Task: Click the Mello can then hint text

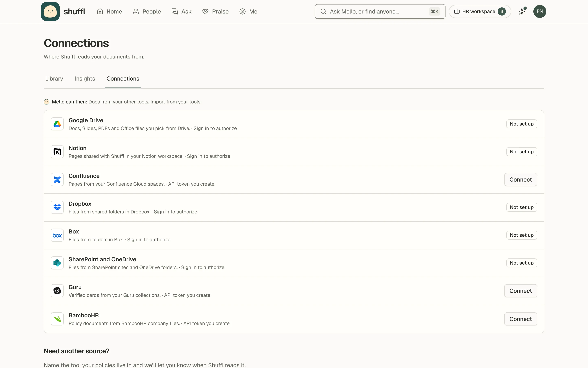Action: pyautogui.click(x=126, y=102)
